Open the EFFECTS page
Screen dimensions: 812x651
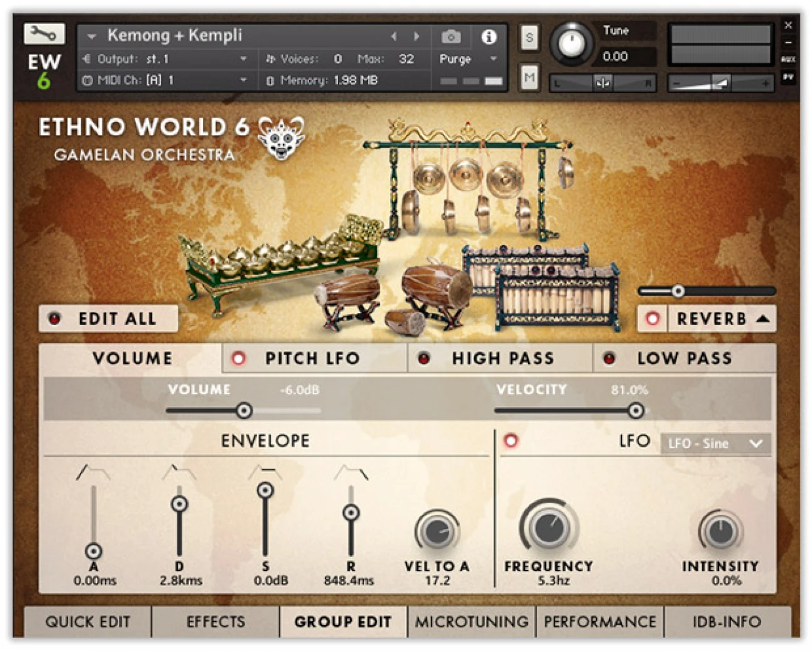tap(215, 622)
